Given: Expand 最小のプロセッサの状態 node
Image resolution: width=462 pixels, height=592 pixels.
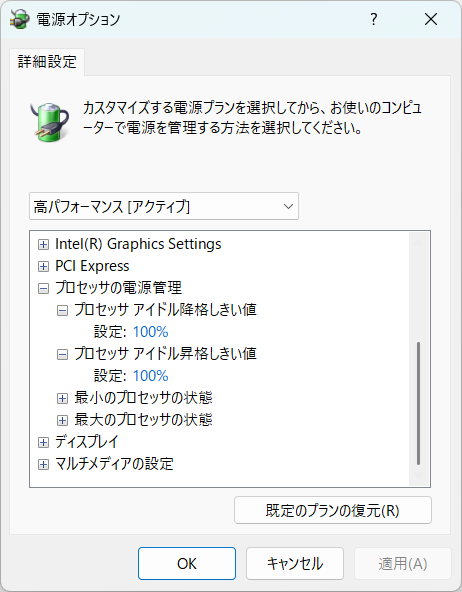Looking at the screenshot, I should click(x=62, y=398).
